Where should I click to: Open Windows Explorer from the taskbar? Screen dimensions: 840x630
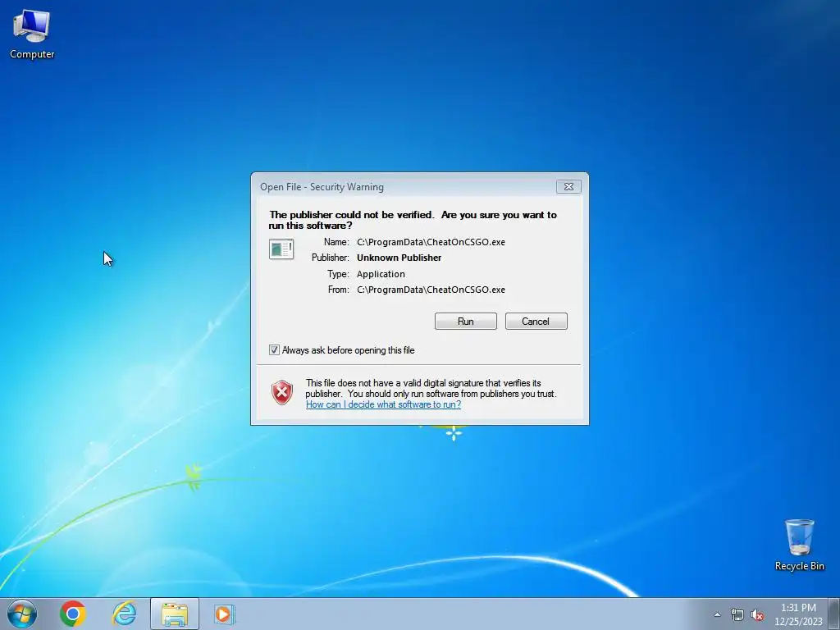175,614
